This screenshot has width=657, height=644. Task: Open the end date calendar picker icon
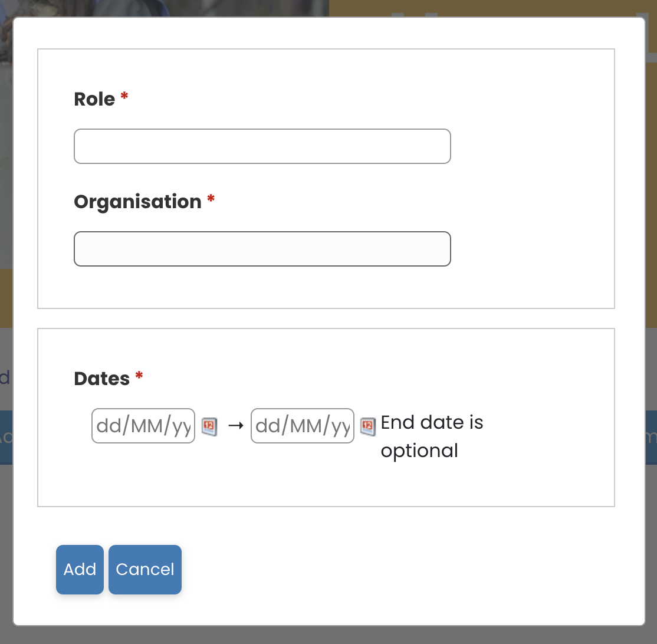pos(368,426)
